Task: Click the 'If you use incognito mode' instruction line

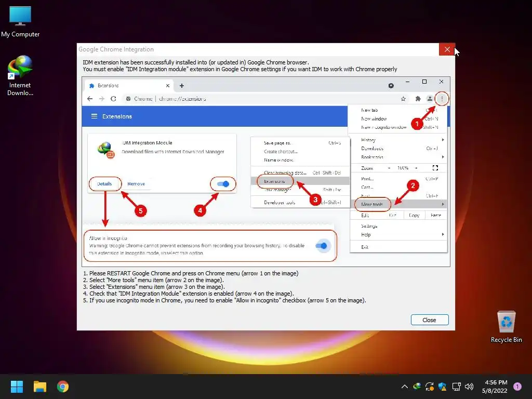Action: pyautogui.click(x=224, y=300)
